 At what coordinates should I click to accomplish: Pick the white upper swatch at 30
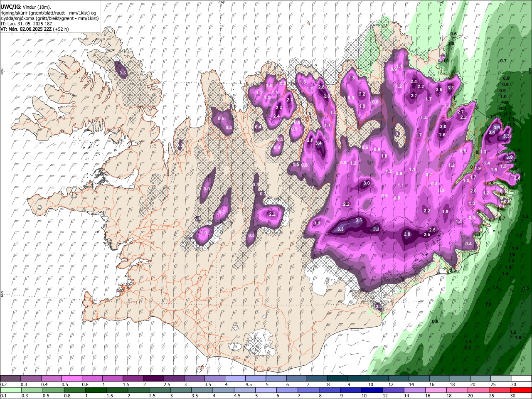521,379
